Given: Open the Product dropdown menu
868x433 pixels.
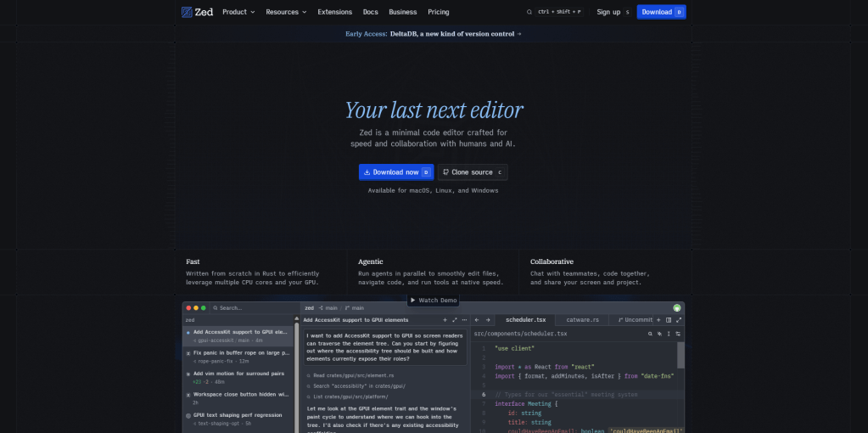Looking at the screenshot, I should [x=238, y=12].
